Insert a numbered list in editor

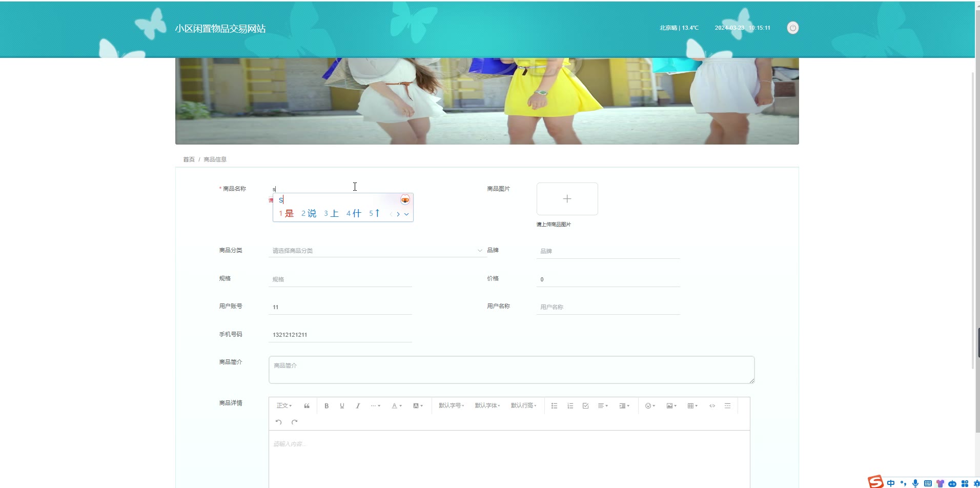click(x=570, y=406)
